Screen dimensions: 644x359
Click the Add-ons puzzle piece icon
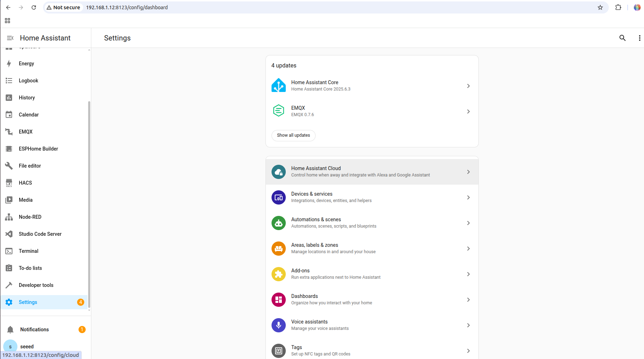pos(279,274)
